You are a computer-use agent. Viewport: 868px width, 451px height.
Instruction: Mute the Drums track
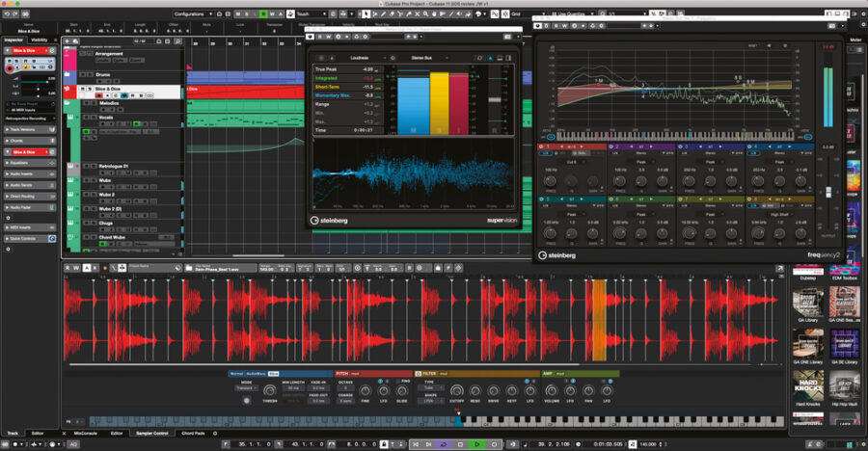(84, 74)
